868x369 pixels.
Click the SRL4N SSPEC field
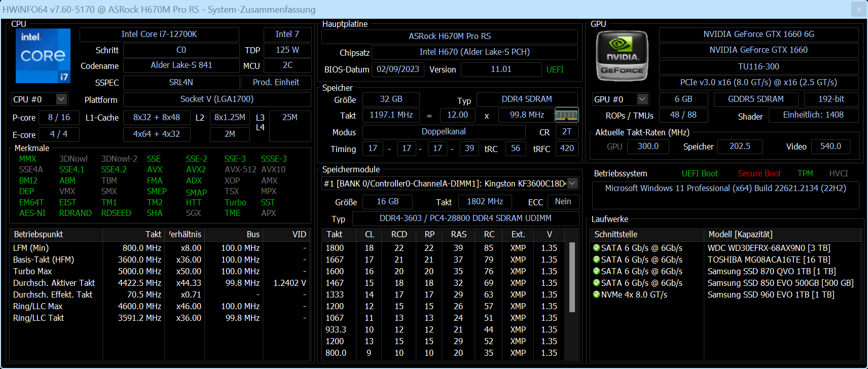182,83
